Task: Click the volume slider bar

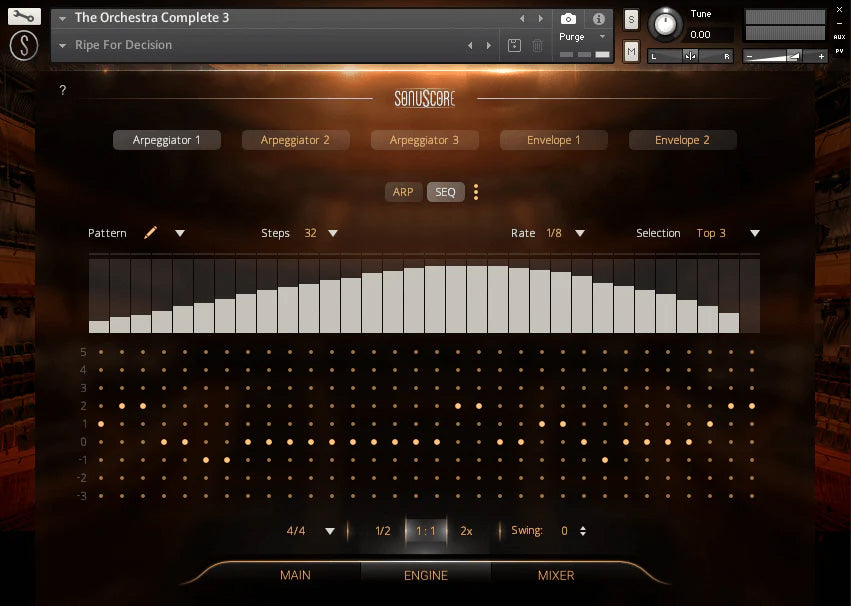Action: pos(784,56)
